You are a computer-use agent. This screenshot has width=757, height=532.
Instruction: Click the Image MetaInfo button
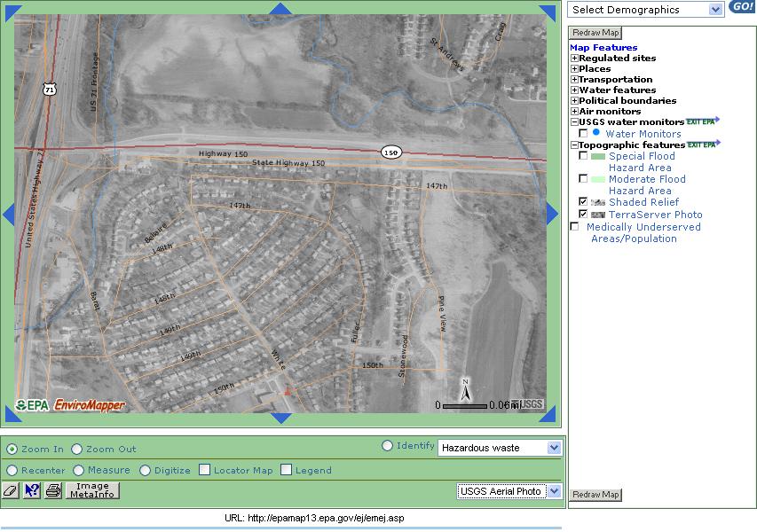pos(92,490)
